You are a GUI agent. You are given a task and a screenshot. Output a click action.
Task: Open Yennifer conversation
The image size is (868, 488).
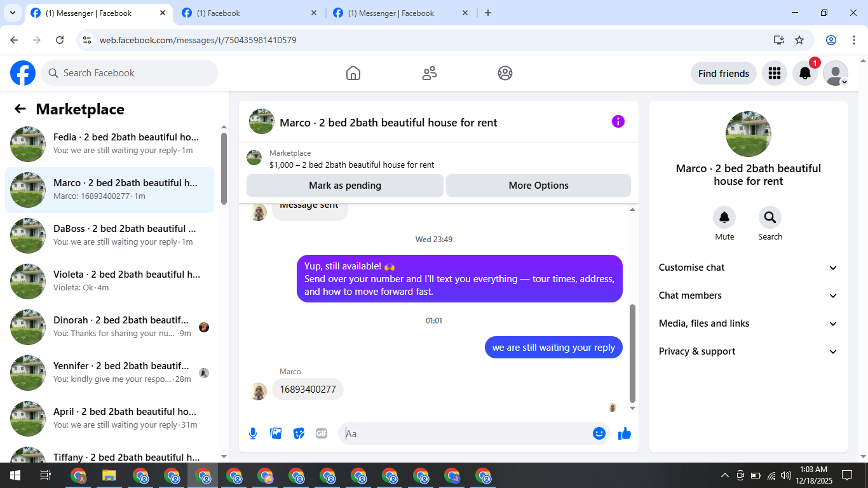click(x=109, y=372)
